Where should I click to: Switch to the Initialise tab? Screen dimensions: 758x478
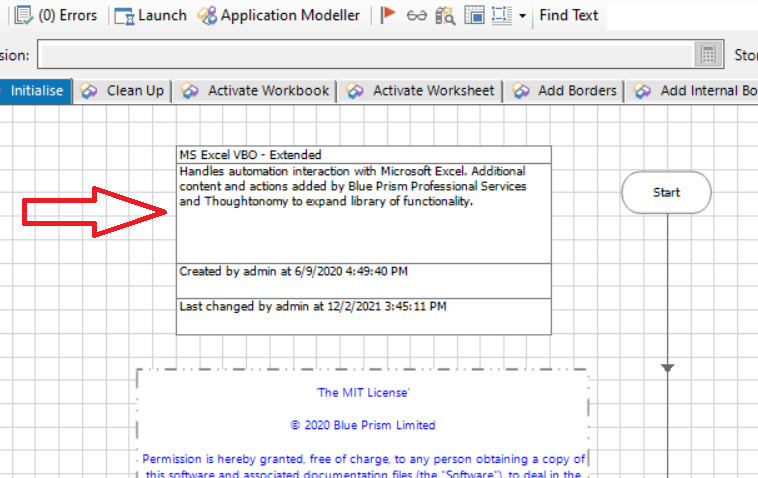pos(35,91)
